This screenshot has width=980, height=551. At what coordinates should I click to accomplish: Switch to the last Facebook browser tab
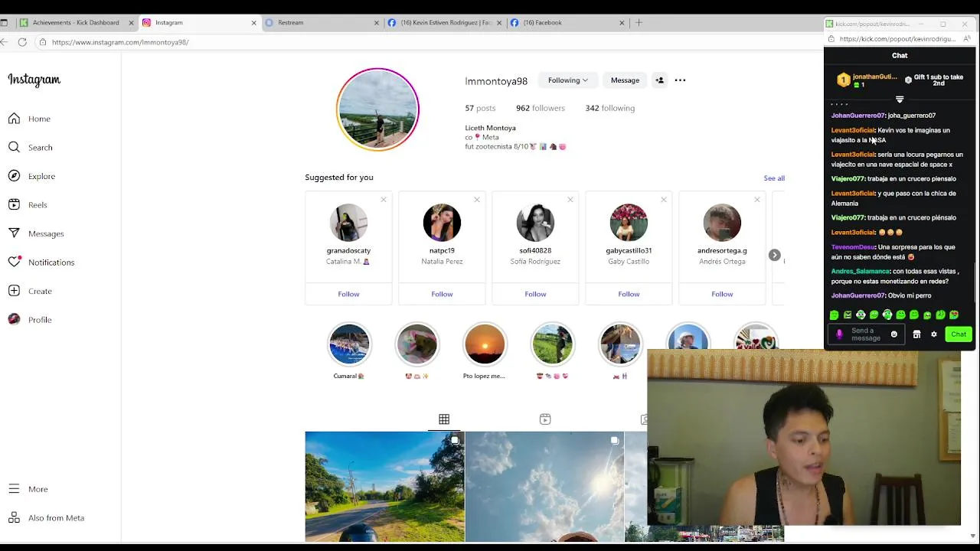click(x=567, y=23)
